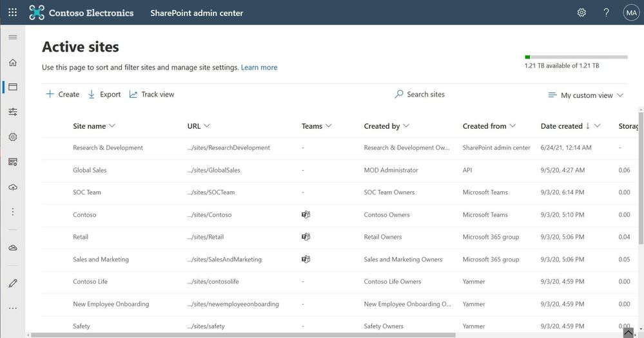
Task: Click the Customize navigation pencil icon
Action: (12, 283)
